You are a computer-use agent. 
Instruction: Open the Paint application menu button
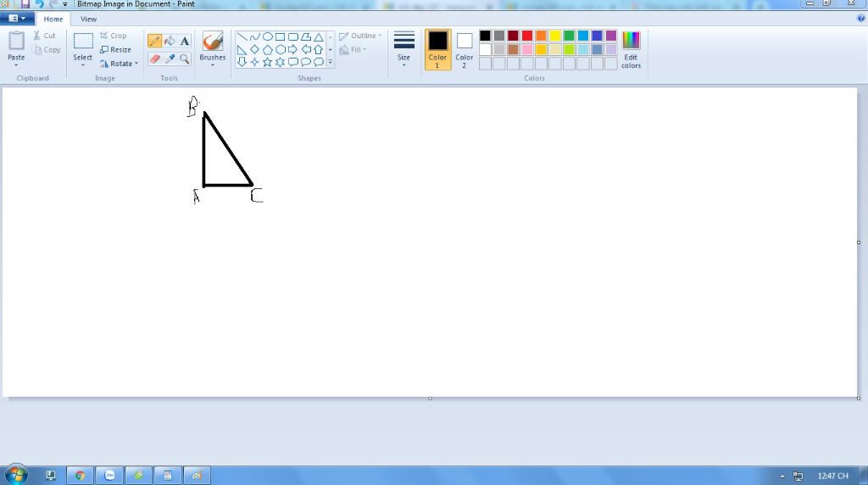point(17,19)
